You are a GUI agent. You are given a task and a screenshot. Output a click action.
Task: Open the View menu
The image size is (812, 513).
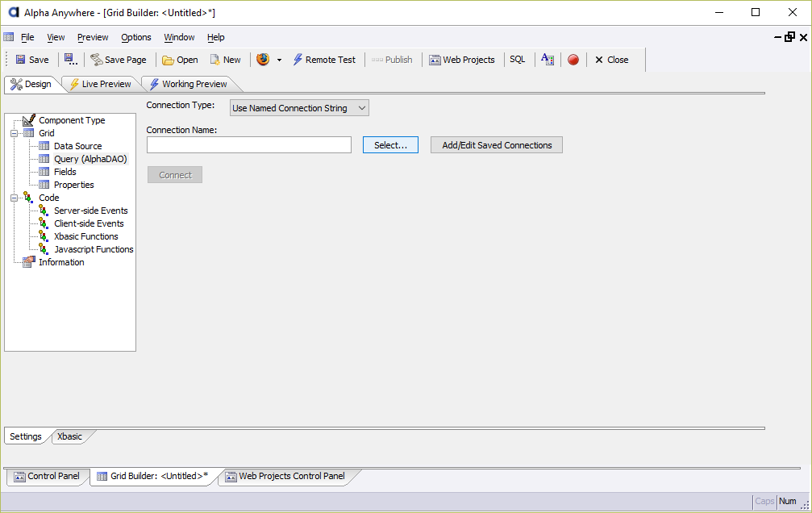56,37
